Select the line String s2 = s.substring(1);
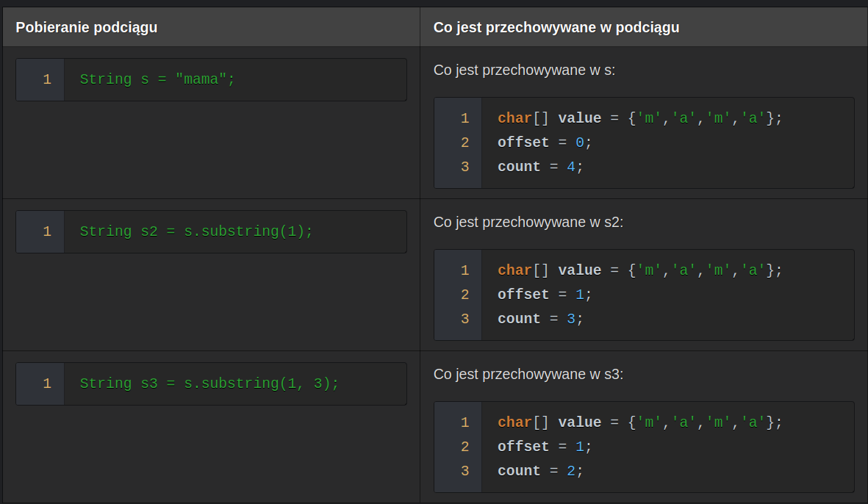Image resolution: width=868 pixels, height=504 pixels. 196,231
